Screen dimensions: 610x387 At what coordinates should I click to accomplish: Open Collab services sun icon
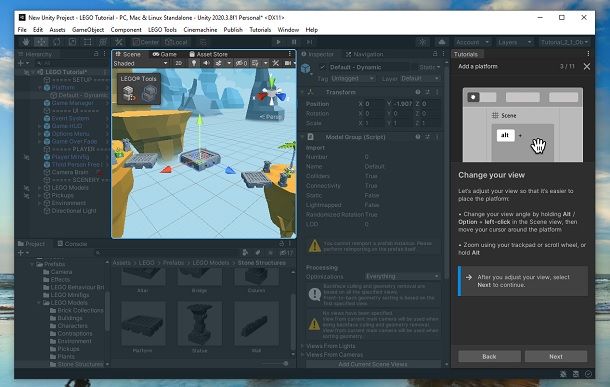[422, 42]
